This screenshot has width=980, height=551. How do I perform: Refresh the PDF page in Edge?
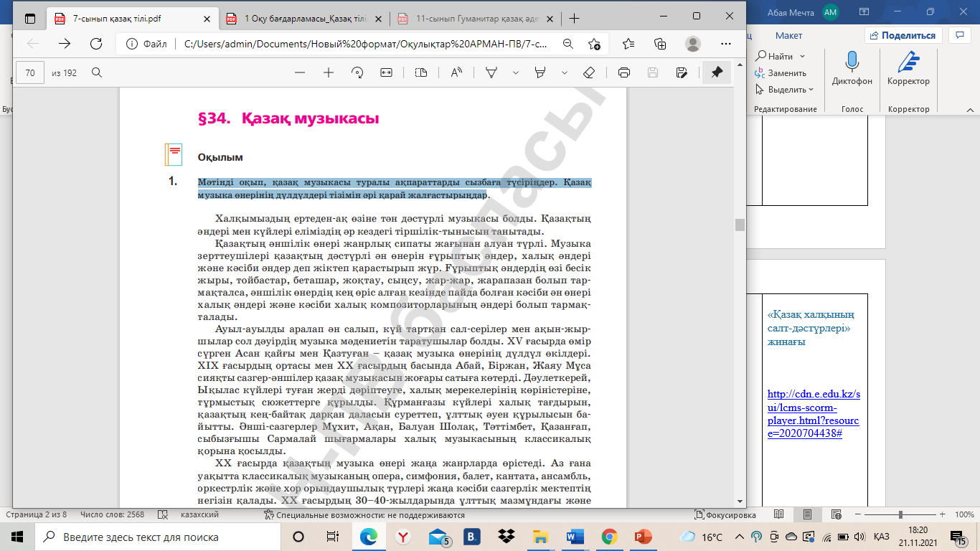[95, 44]
